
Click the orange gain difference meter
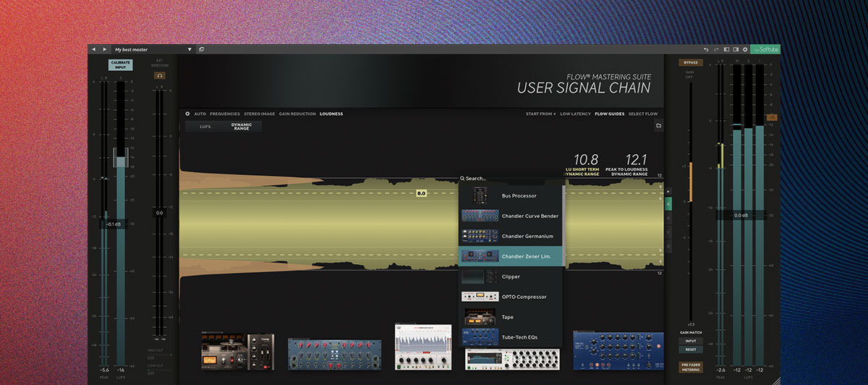click(x=691, y=181)
